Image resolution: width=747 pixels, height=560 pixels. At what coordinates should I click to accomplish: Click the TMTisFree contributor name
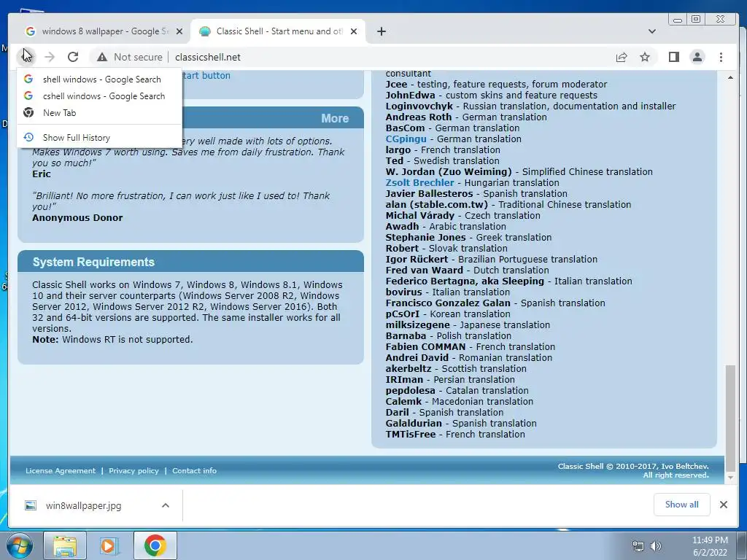coord(411,435)
